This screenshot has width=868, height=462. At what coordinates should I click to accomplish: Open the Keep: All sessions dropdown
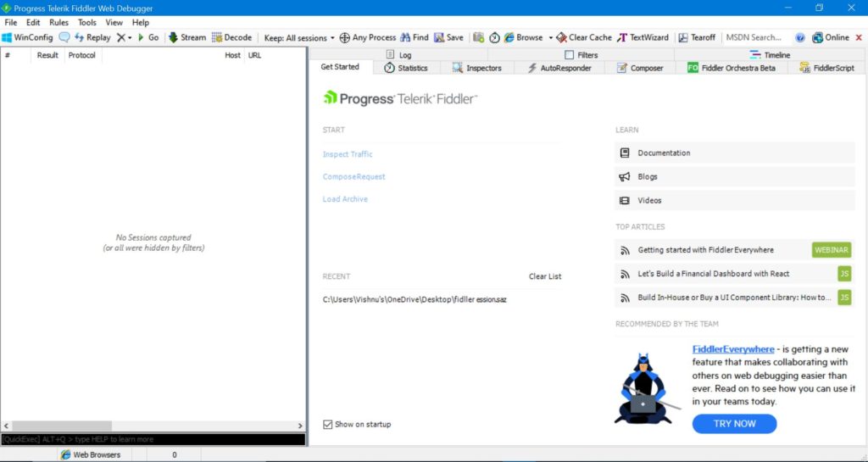point(299,37)
